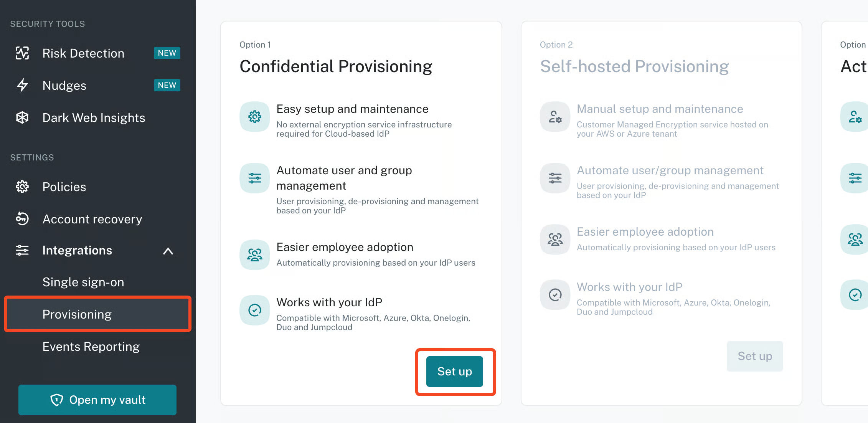Viewport: 868px width, 423px height.
Task: Click the Nudges lightning bolt icon
Action: pos(22,85)
